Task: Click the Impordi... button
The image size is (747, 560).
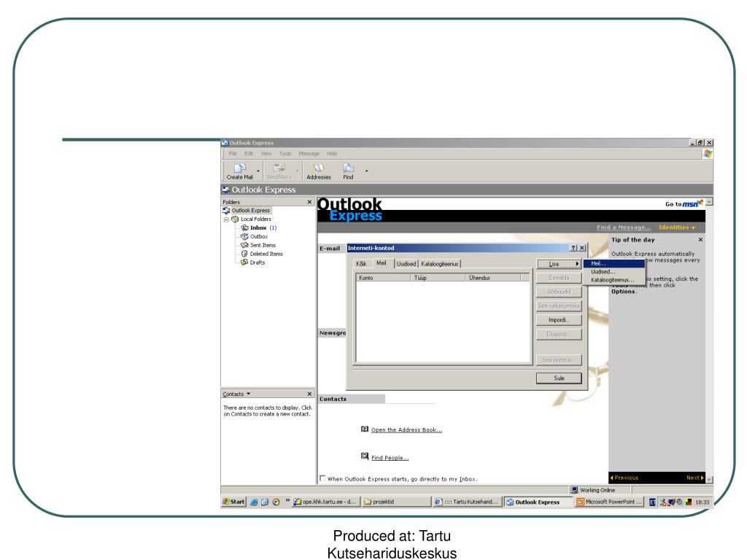Action: pyautogui.click(x=558, y=320)
